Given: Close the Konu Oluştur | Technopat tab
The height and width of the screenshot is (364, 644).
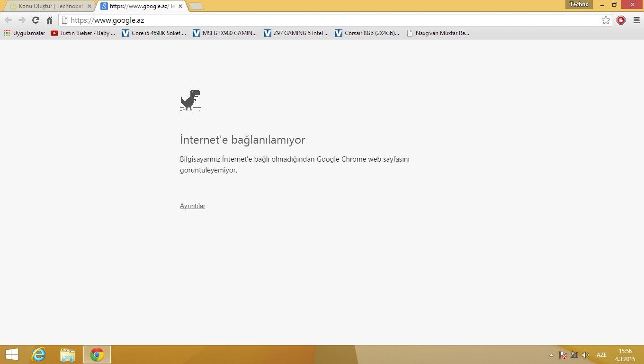Looking at the screenshot, I should tap(89, 6).
